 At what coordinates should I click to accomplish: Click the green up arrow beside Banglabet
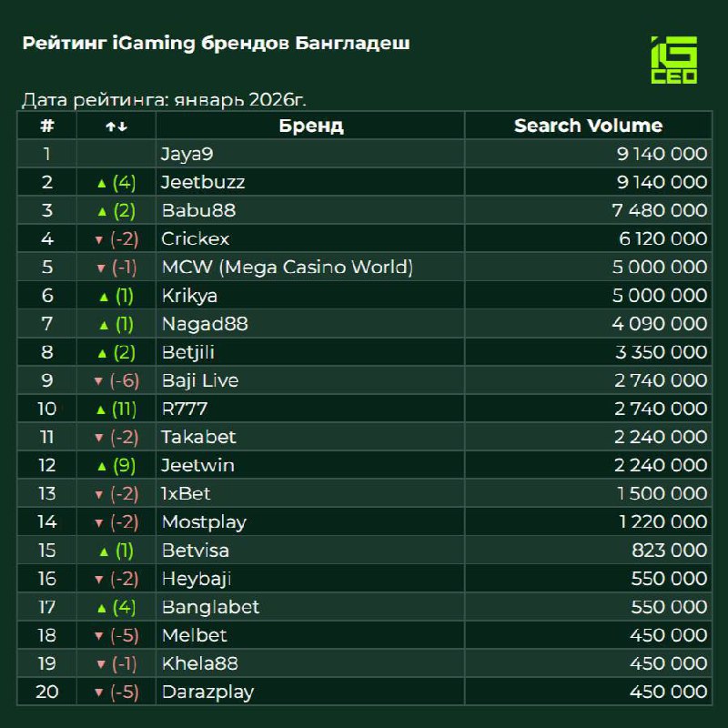coord(102,608)
